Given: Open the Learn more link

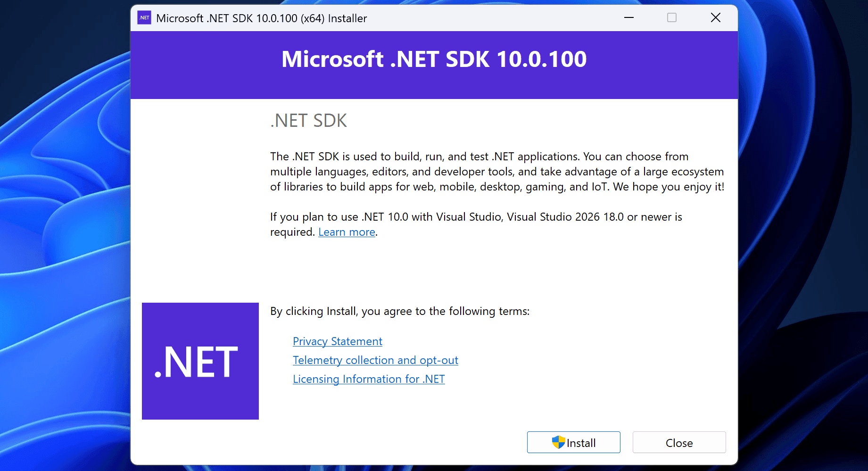Looking at the screenshot, I should point(347,232).
